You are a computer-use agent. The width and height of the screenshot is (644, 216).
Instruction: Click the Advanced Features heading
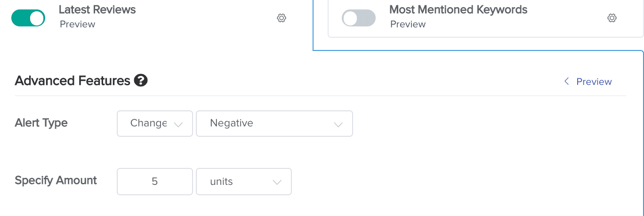(x=72, y=81)
